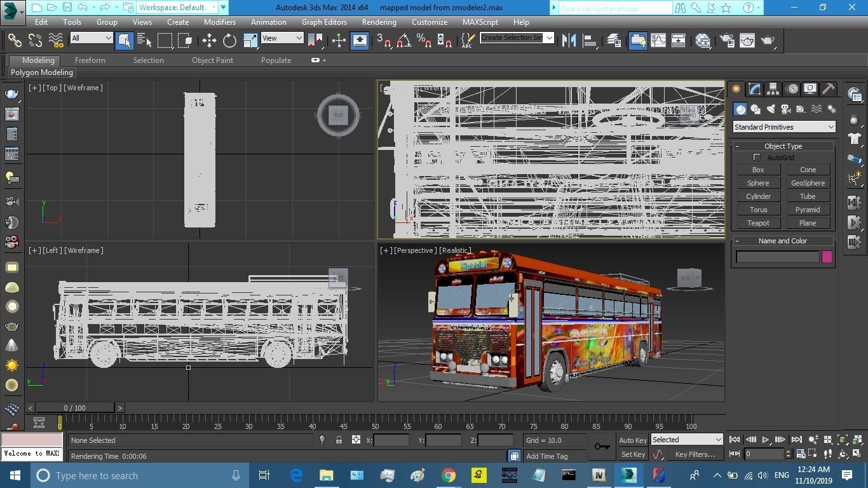This screenshot has width=868, height=488.
Task: Select the Cameras category
Action: click(786, 109)
